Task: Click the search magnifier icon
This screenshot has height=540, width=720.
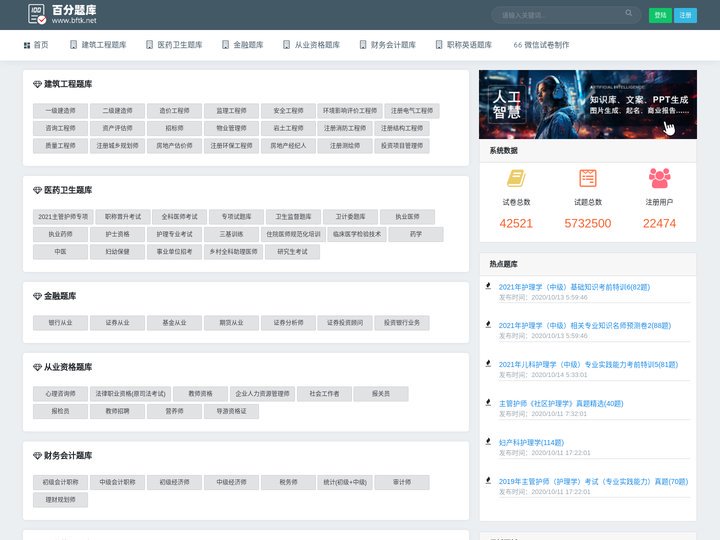Action: click(629, 13)
